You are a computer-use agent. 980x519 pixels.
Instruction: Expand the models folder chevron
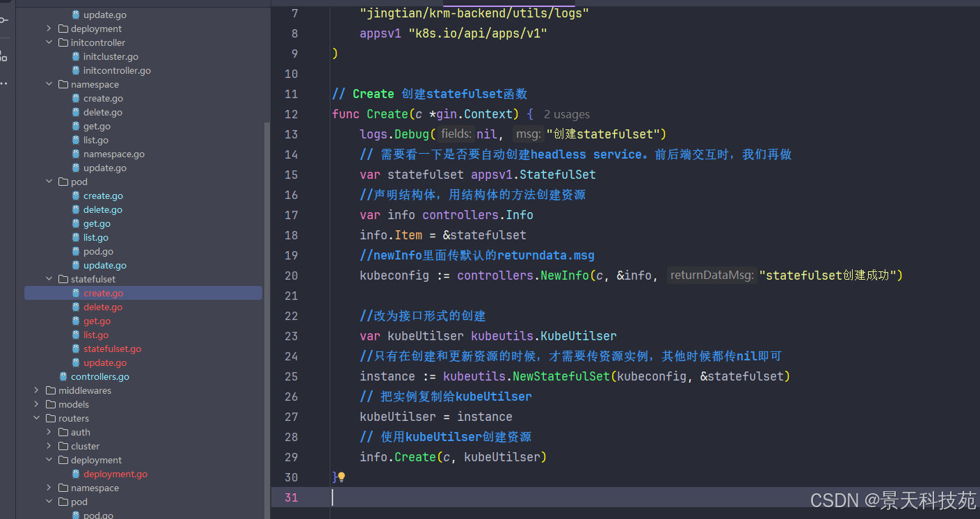pyautogui.click(x=36, y=404)
